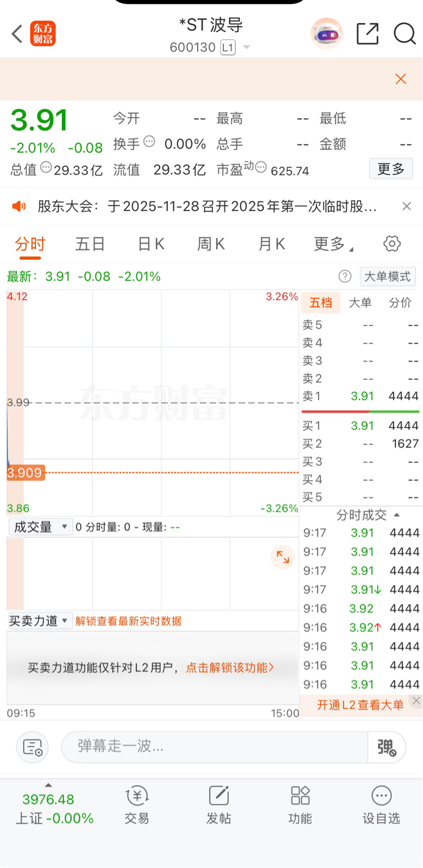Tap 点击解锁该功能 link
The width and height of the screenshot is (423, 868).
(230, 667)
